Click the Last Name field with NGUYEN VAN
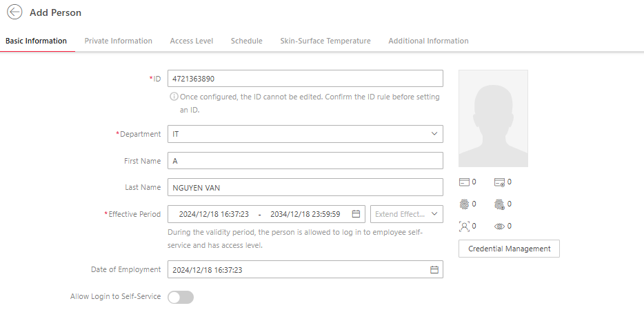The width and height of the screenshot is (644, 328). 305,187
